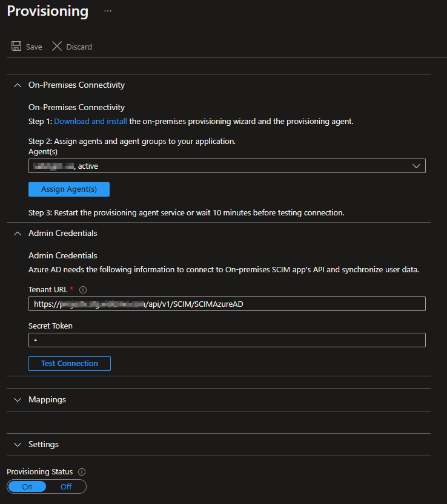Click the Discard X icon

57,47
